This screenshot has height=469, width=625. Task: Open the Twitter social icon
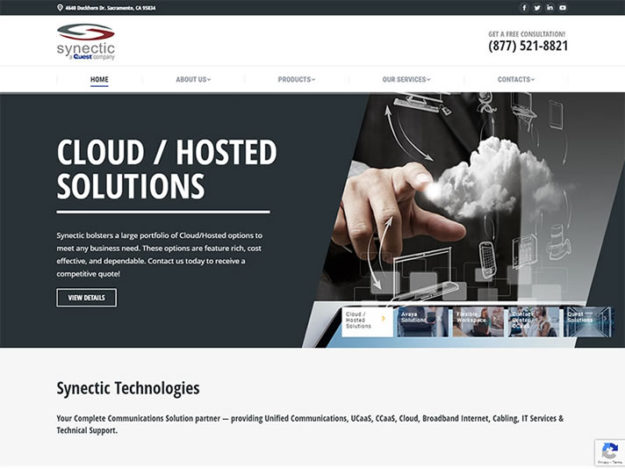coord(537,8)
